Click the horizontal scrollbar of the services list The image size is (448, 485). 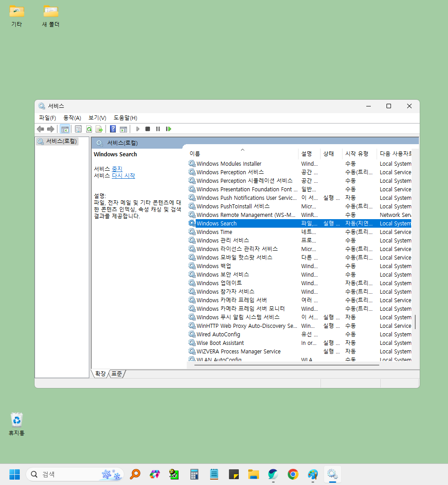click(x=286, y=365)
